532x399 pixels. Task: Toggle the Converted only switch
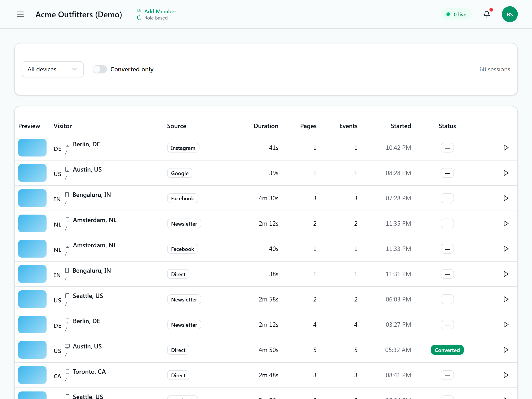[100, 69]
